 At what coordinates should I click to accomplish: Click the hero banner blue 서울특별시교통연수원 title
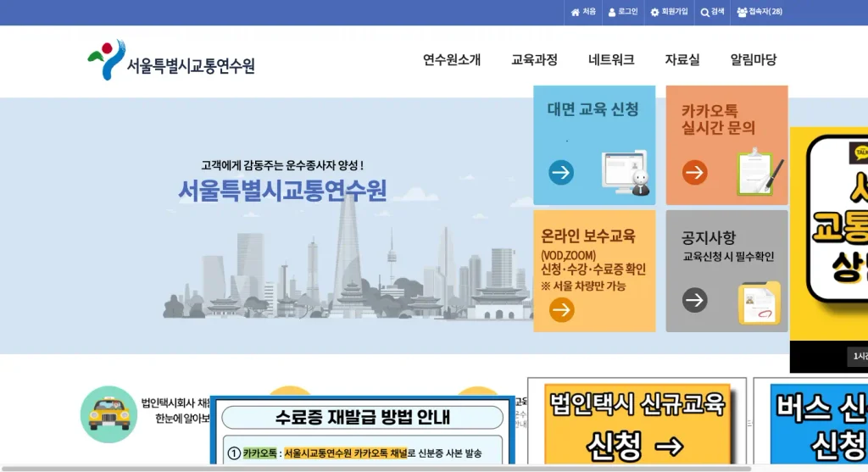pos(281,191)
